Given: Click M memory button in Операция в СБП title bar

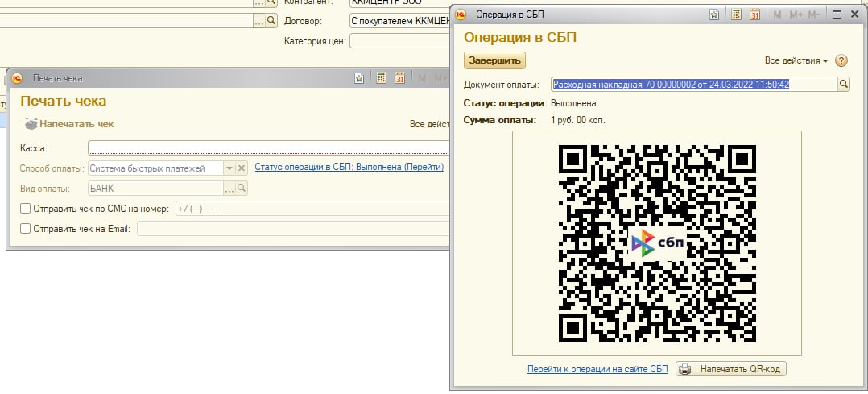Looking at the screenshot, I should pyautogui.click(x=777, y=15).
